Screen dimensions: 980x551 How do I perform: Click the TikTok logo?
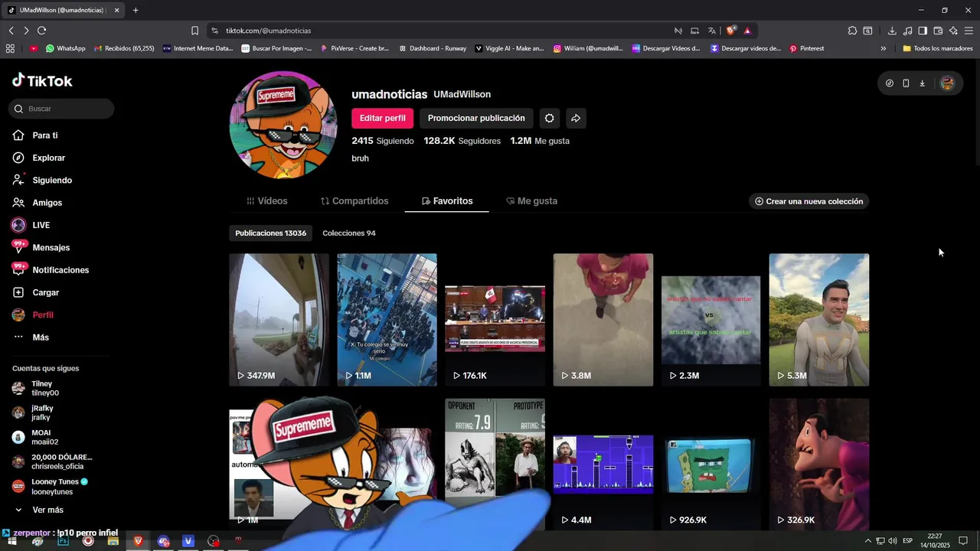(42, 80)
